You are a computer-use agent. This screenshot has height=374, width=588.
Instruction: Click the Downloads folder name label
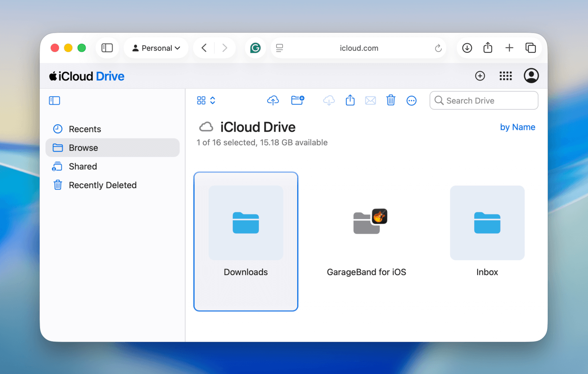[246, 272]
